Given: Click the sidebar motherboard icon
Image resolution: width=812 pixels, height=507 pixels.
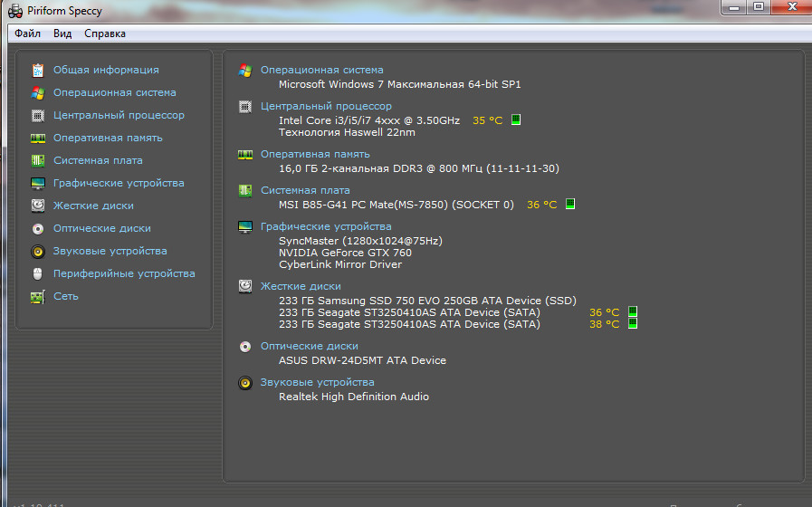Looking at the screenshot, I should (38, 160).
